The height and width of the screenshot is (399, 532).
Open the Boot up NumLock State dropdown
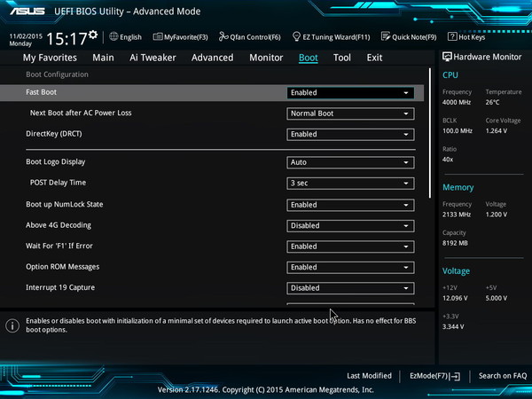(x=350, y=205)
